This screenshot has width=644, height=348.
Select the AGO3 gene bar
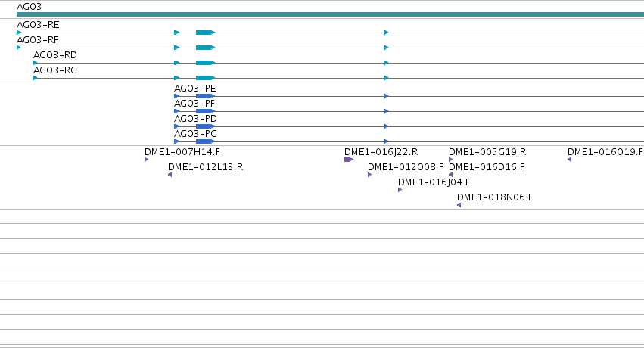coord(330,14)
